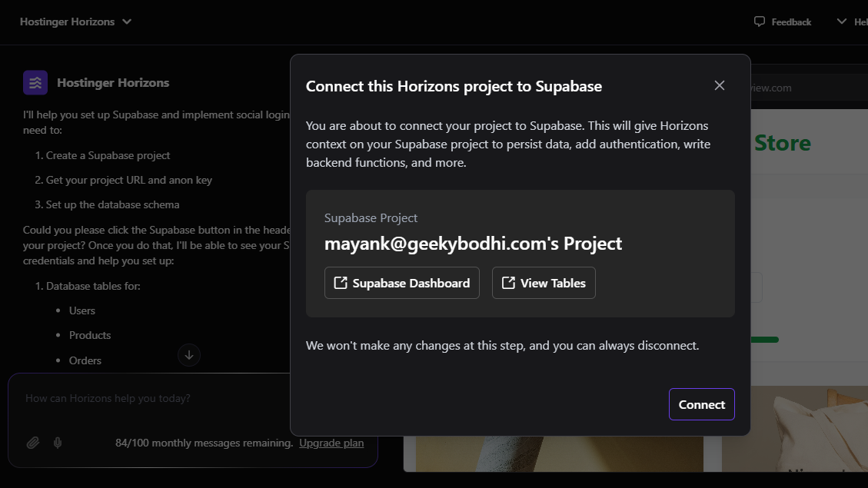
Task: Open the Upgrade plan link
Action: pos(331,443)
